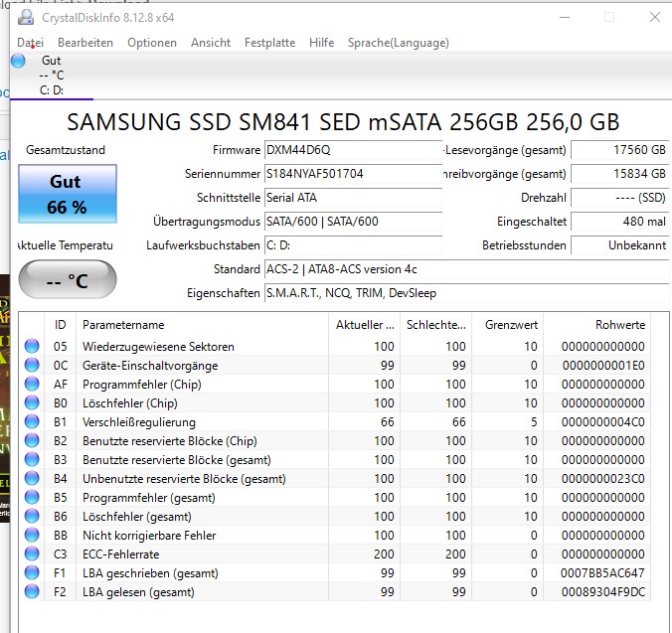Click the Eigenschaften field with S.M.A.R.T., NCQ, TRIM
The width and height of the screenshot is (672, 633).
(x=466, y=293)
